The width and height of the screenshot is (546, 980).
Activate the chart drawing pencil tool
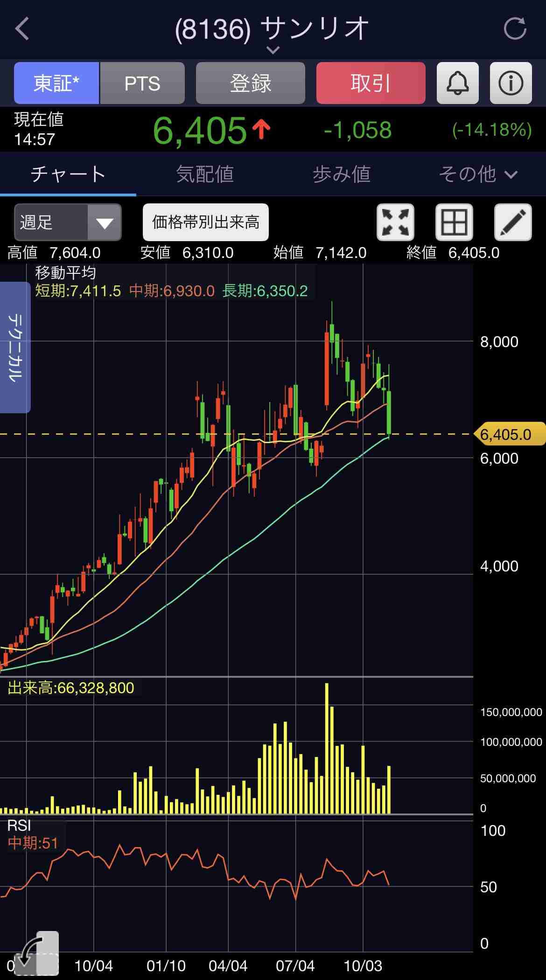(513, 222)
